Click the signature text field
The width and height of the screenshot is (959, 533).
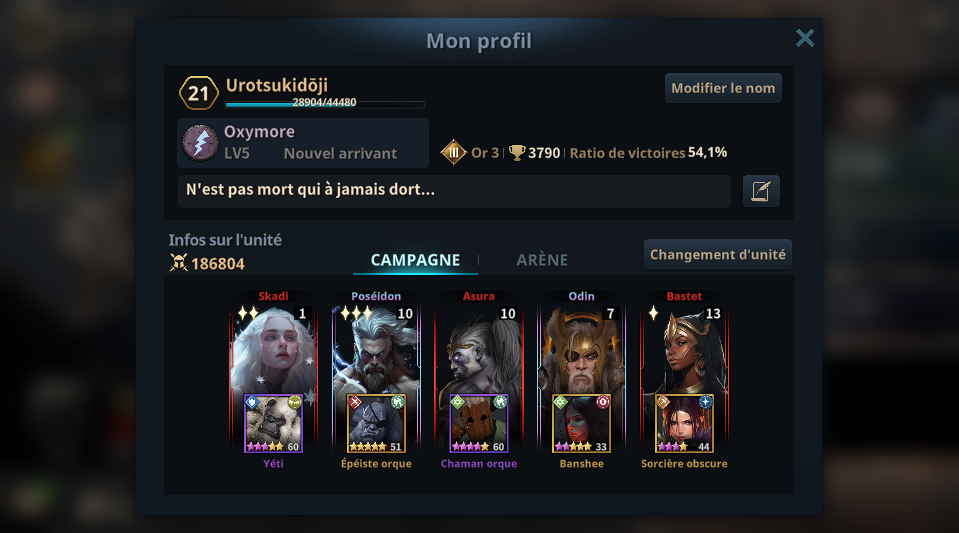454,191
